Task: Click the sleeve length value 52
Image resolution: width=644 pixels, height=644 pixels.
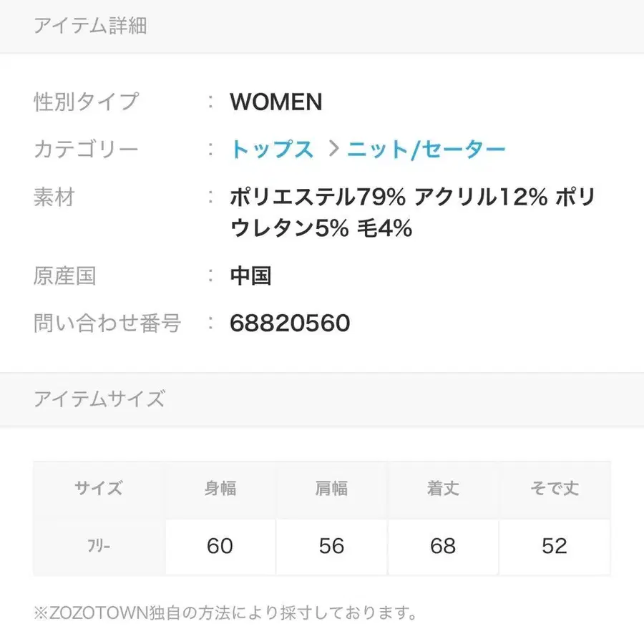Action: click(555, 546)
